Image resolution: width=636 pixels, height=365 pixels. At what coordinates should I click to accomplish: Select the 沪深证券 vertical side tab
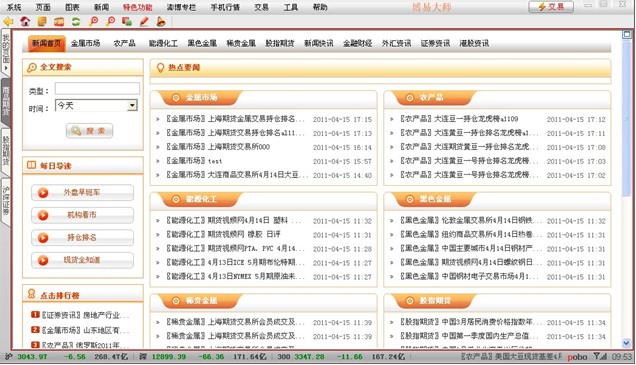(x=6, y=201)
